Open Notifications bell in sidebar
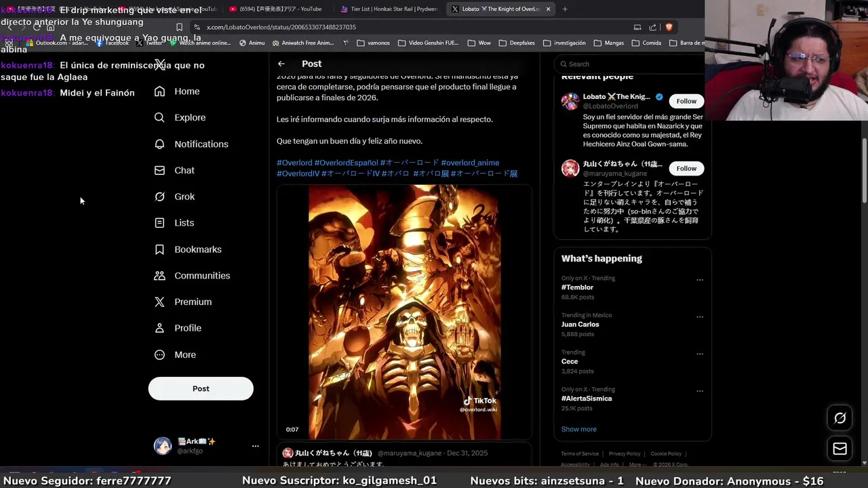Image resolution: width=868 pixels, height=488 pixels. click(x=191, y=144)
